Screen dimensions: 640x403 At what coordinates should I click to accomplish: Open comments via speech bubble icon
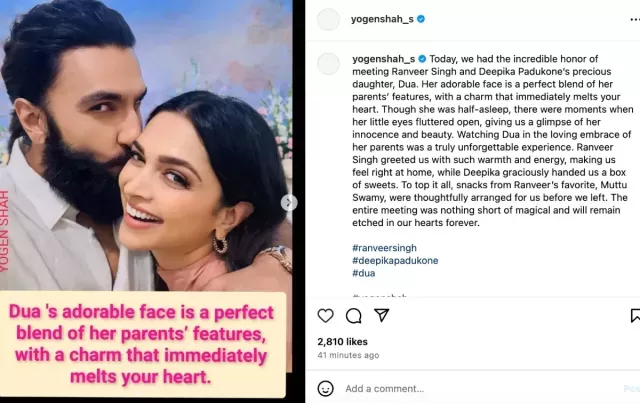[x=353, y=316]
